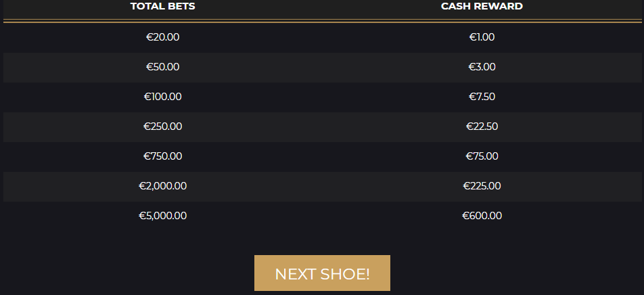Image resolution: width=644 pixels, height=295 pixels.
Task: Select the €750.00 total bets cell
Action: click(x=162, y=156)
